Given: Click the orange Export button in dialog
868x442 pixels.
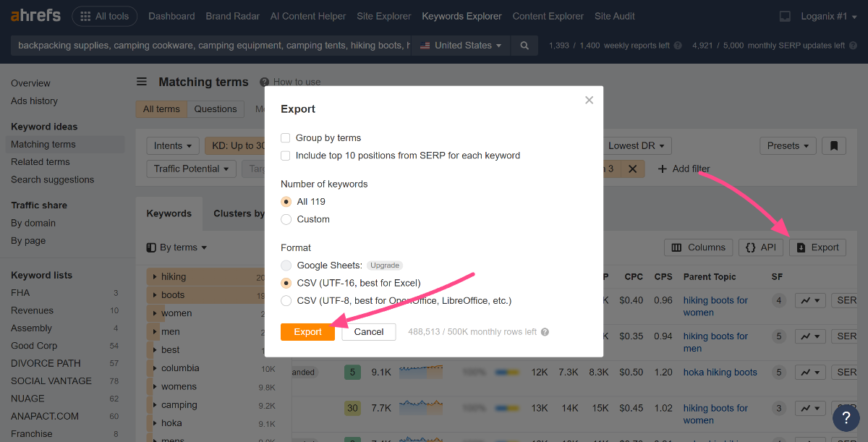Looking at the screenshot, I should pyautogui.click(x=307, y=331).
